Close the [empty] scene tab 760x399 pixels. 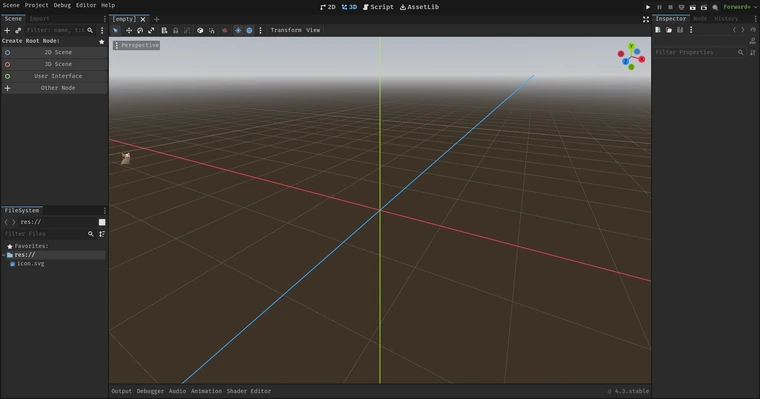pyautogui.click(x=143, y=19)
